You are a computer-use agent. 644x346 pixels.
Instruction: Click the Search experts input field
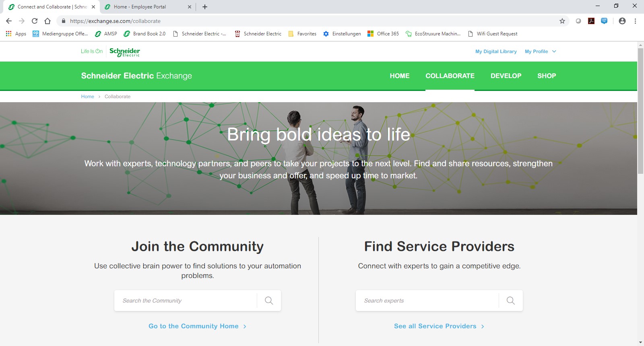click(x=427, y=301)
